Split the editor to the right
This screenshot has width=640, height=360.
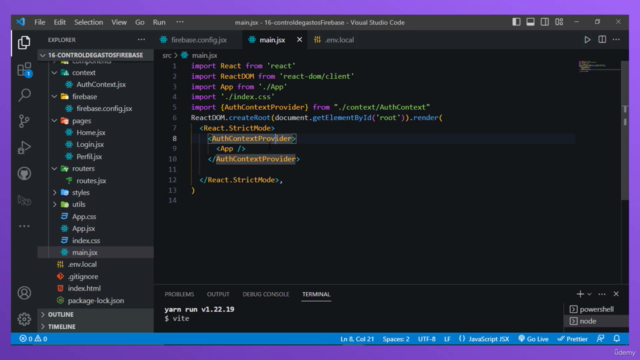602,40
